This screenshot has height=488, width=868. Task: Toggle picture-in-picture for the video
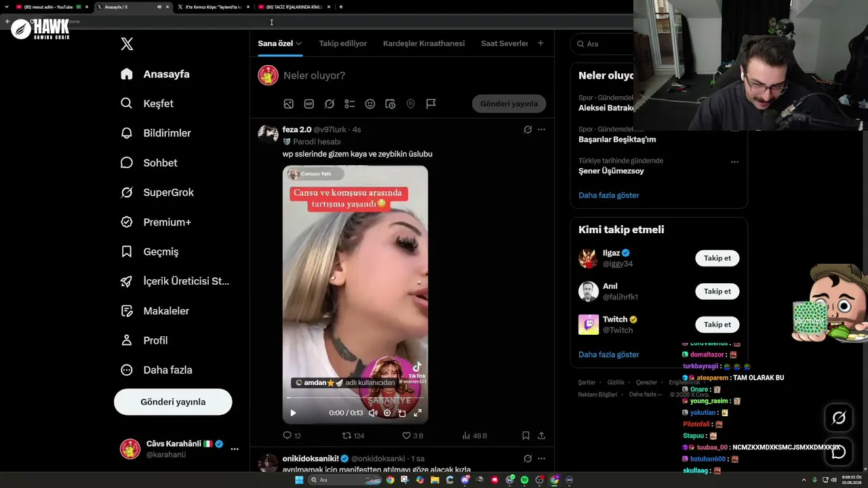(x=402, y=413)
